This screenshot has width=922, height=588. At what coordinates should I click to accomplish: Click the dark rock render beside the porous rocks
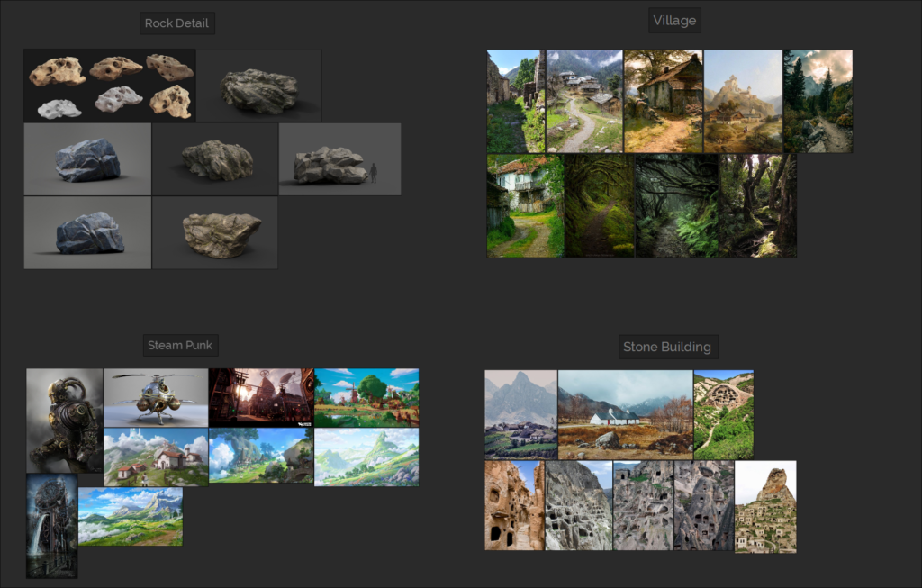click(x=258, y=86)
